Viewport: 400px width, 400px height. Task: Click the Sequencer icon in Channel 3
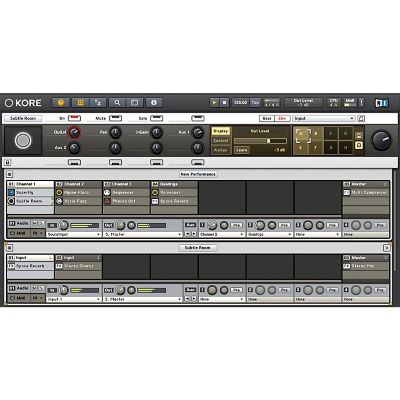pos(107,193)
